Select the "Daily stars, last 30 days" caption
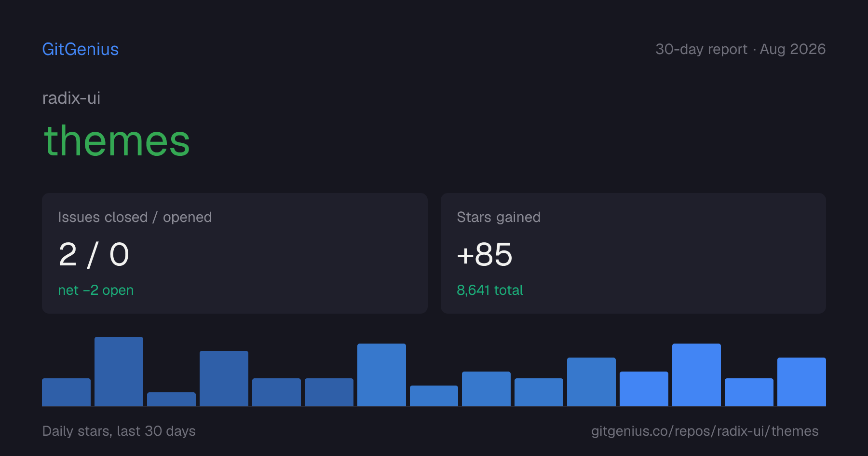This screenshot has width=868, height=456. [x=119, y=431]
